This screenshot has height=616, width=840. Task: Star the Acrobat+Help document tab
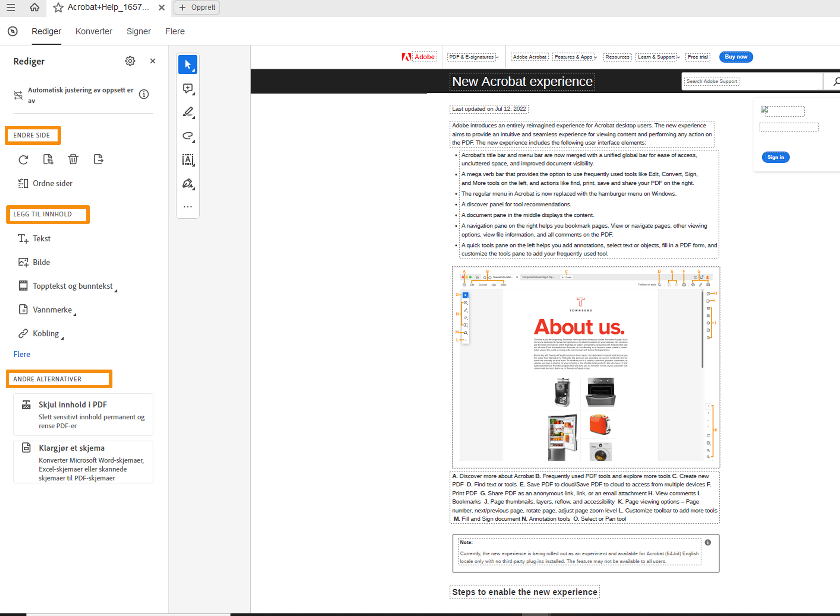pos(58,7)
